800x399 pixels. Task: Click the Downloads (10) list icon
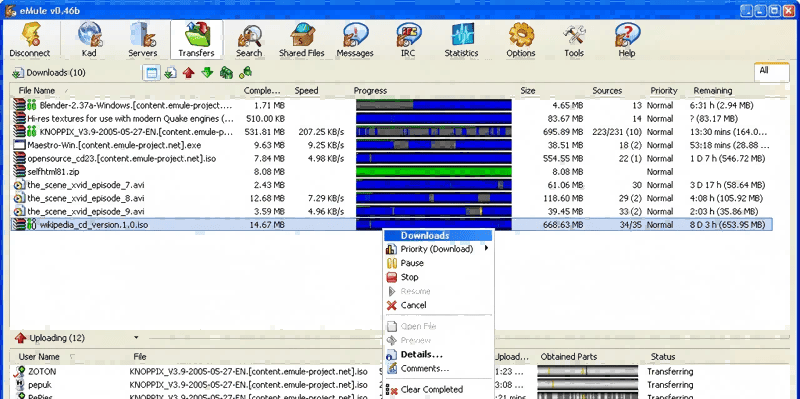pos(18,73)
